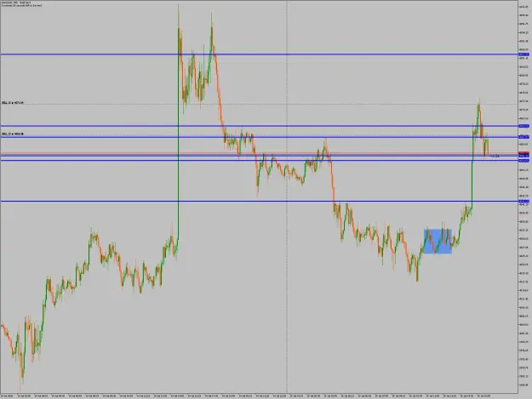Image resolution: width=532 pixels, height=399 pixels.
Task: Click the red current price tag
Action: pyautogui.click(x=523, y=154)
